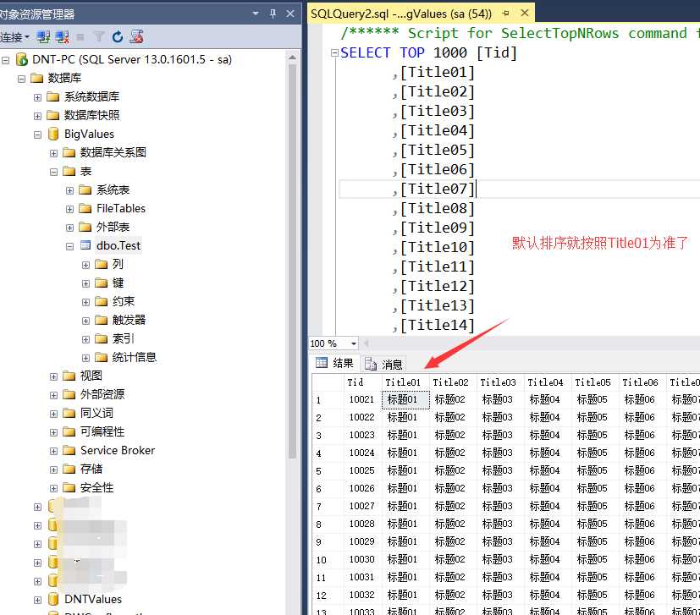Viewport: 700px width, 615px height.
Task: Click the Title05 column header
Action: click(x=595, y=382)
